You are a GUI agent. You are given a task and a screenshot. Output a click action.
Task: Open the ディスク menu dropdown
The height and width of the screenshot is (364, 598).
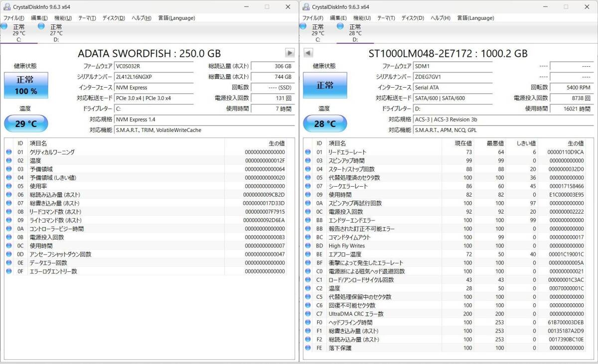coord(113,17)
